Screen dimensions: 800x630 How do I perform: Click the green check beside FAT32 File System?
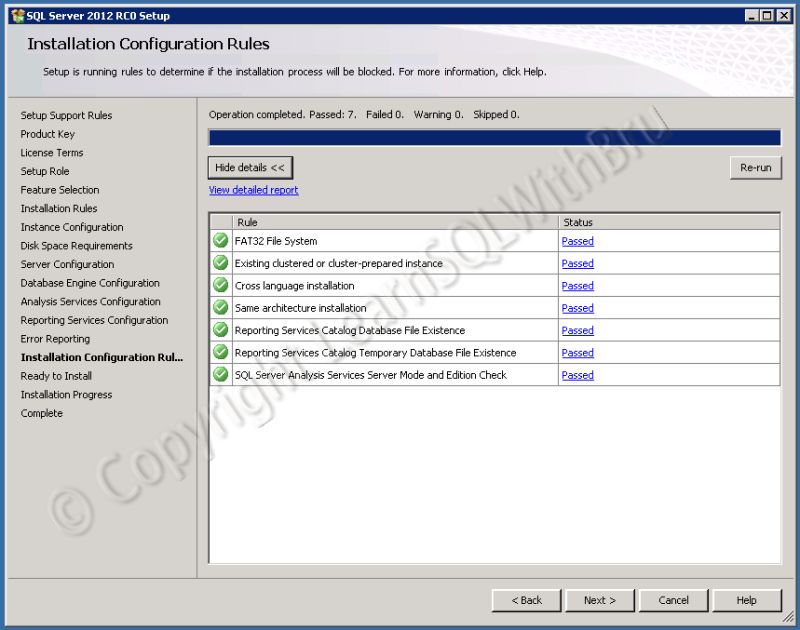(x=220, y=241)
